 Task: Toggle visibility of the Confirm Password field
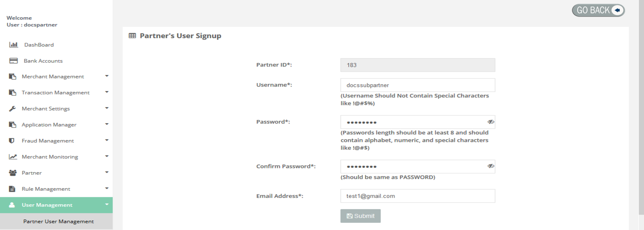click(490, 166)
